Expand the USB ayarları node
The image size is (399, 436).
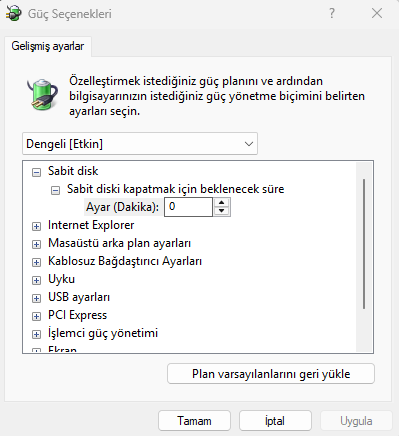pos(36,298)
